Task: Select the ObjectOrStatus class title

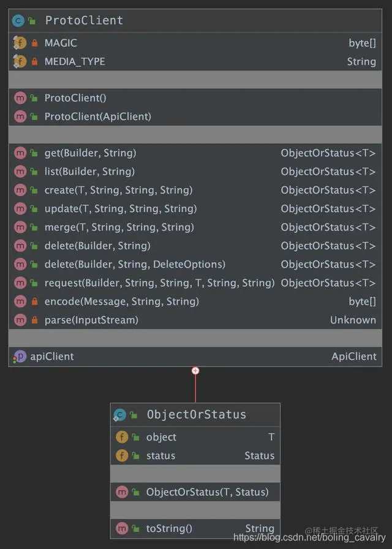Action: pyautogui.click(x=197, y=415)
